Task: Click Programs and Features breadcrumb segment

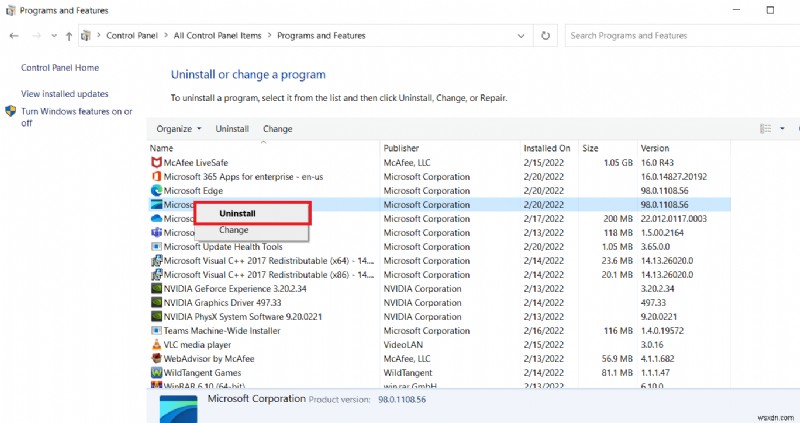Action: [x=321, y=36]
